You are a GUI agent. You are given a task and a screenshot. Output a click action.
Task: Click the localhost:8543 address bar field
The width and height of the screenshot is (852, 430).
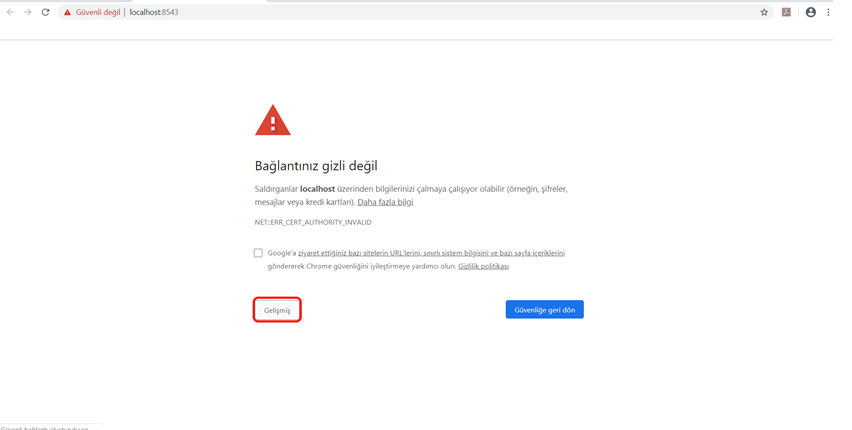pos(400,12)
